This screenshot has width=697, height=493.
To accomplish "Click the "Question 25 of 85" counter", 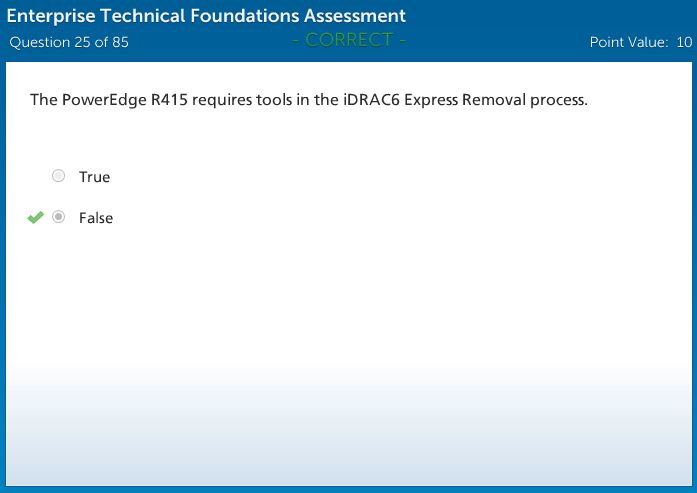I will pos(69,42).
